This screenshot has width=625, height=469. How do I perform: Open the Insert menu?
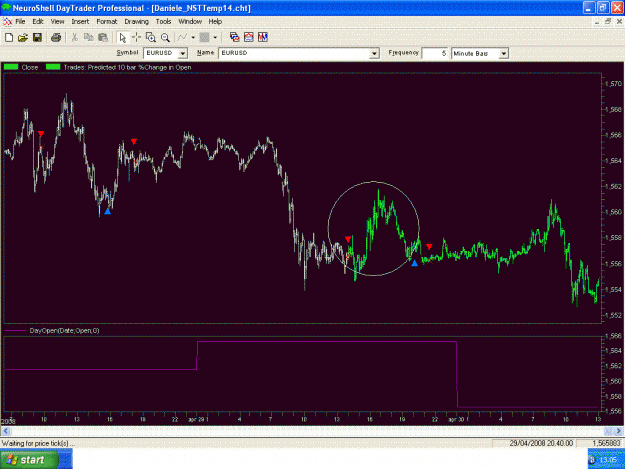[x=80, y=22]
